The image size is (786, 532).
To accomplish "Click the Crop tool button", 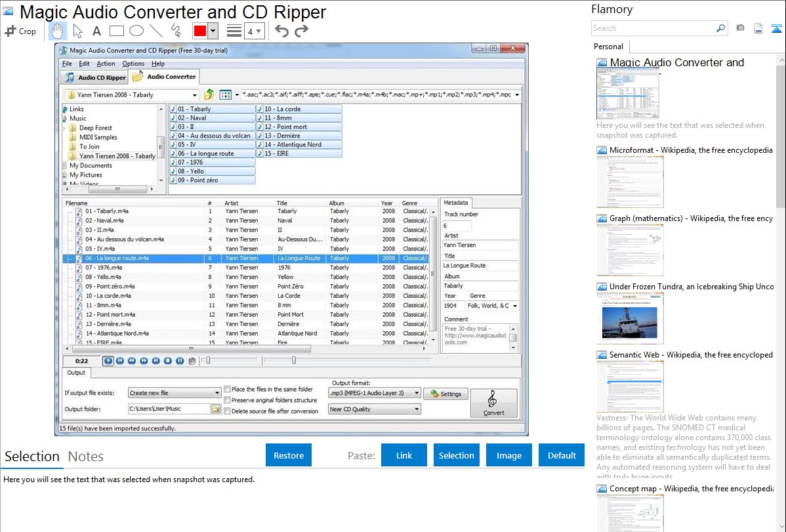I will pos(20,31).
